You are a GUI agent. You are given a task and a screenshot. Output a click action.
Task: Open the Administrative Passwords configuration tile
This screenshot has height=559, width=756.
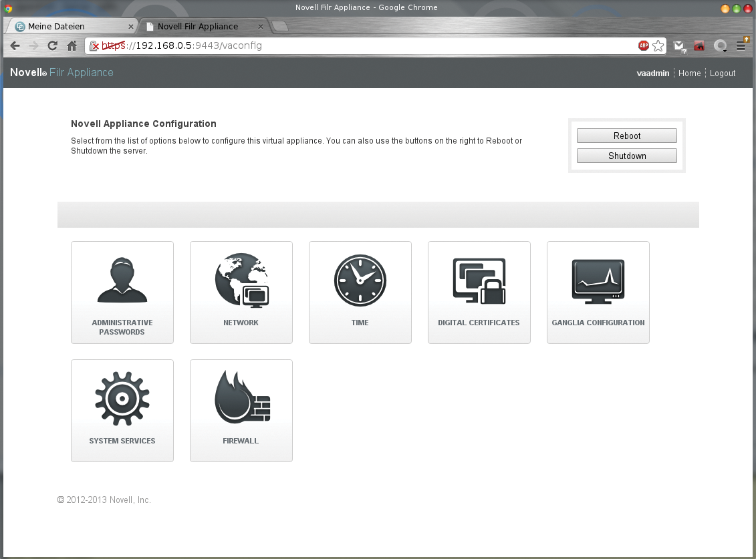[x=122, y=293]
